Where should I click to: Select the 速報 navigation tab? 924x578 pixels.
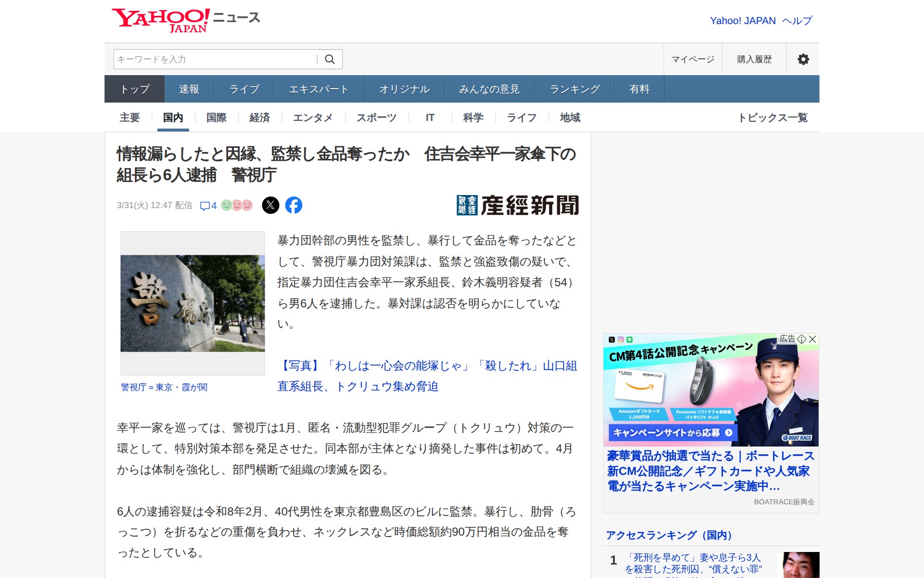[x=189, y=89]
